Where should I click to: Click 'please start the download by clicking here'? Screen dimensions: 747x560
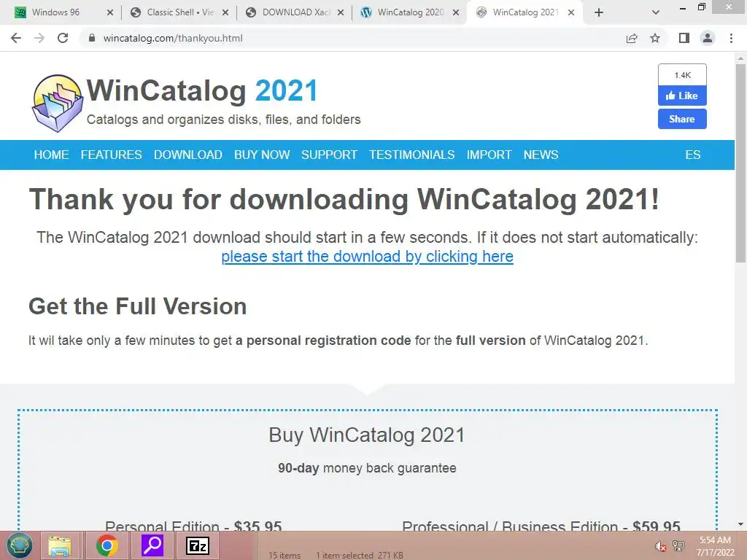click(x=368, y=257)
